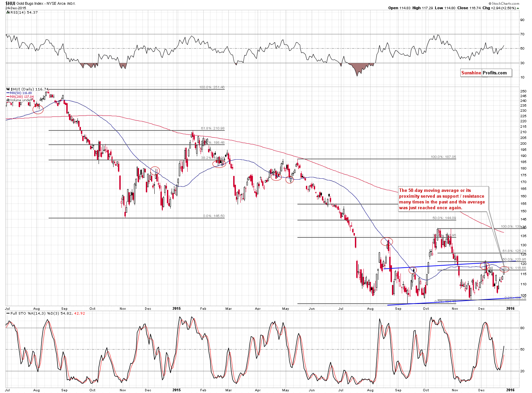Select the 50.0%: 120.95 Fibonacci label
Viewport: 532px width, 393px height.
click(514, 260)
